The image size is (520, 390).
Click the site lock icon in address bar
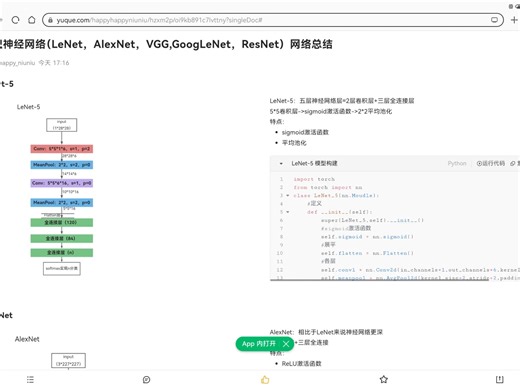click(x=51, y=20)
